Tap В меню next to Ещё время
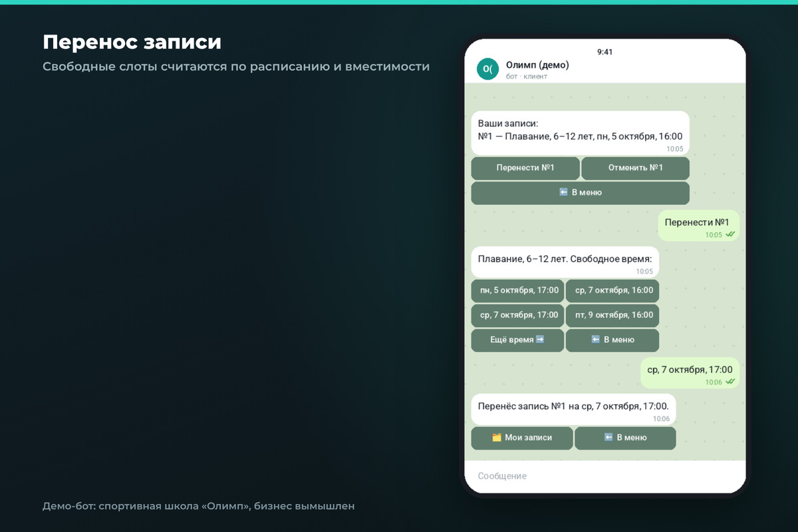798x532 pixels. coord(612,340)
